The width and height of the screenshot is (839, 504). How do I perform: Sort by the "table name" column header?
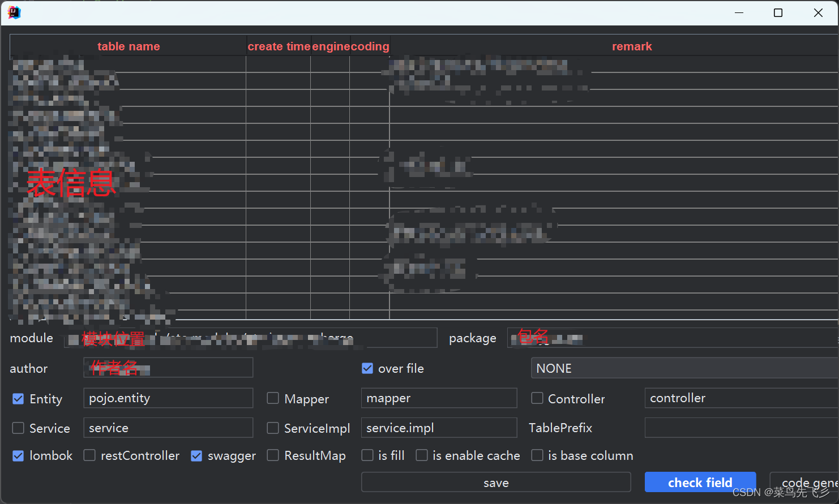[x=129, y=46]
